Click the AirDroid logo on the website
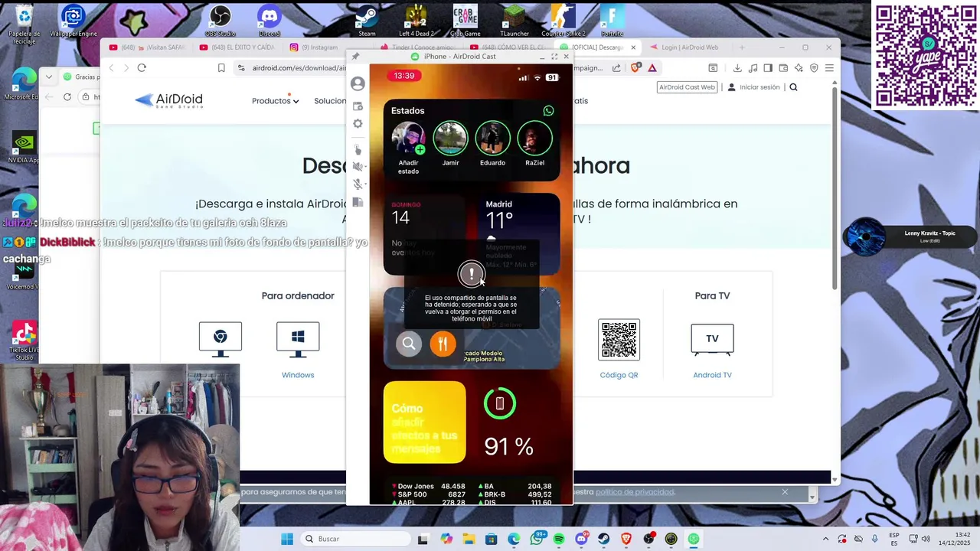The image size is (980, 551). point(168,100)
